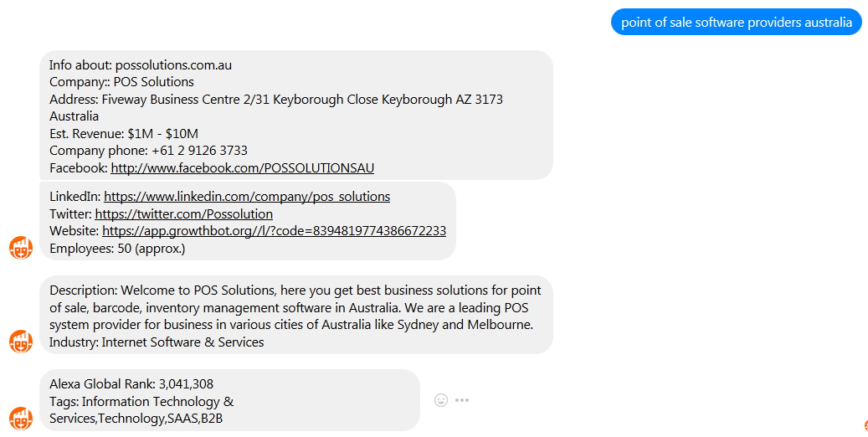868x437 pixels.
Task: Click the Est. Revenue $1M - $10M line
Action: point(123,133)
